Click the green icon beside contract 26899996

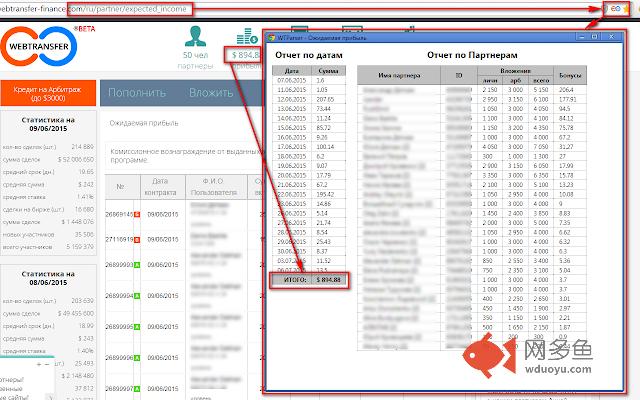(x=137, y=358)
